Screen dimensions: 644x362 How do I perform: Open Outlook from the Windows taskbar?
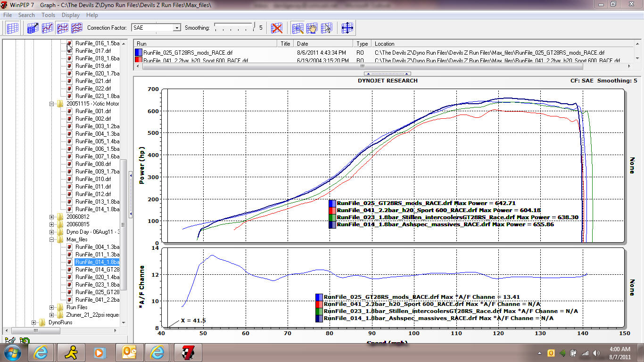click(129, 352)
